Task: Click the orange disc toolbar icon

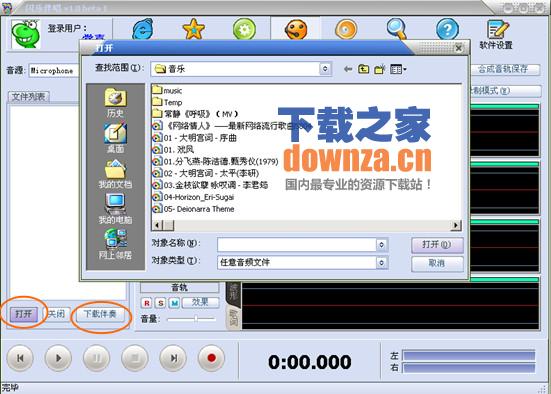Action: [x=346, y=29]
